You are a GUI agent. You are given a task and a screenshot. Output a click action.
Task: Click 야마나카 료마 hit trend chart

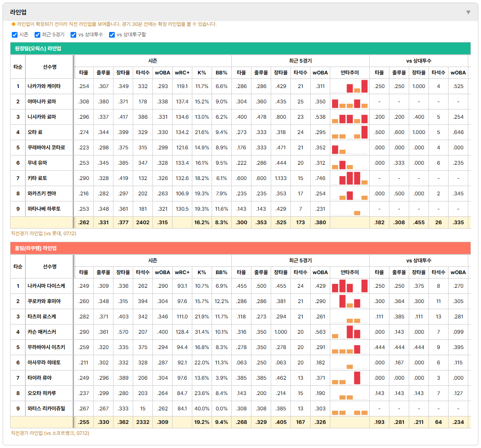(350, 102)
